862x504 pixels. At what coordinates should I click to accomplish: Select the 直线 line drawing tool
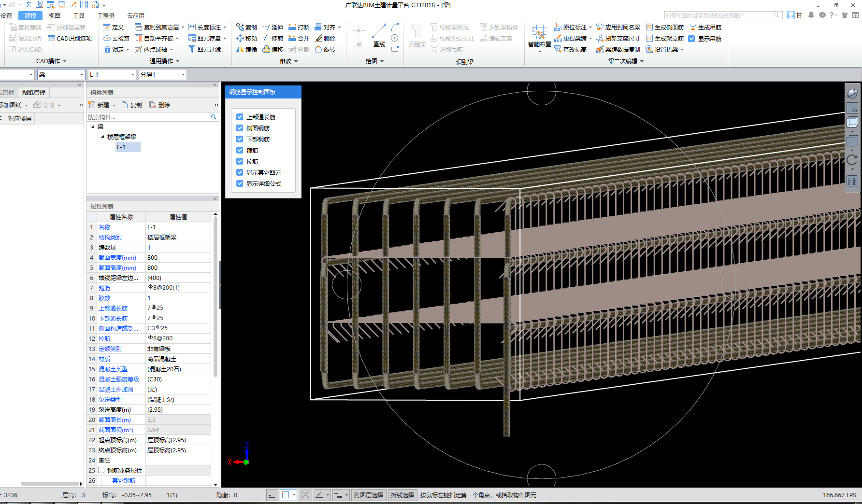pyautogui.click(x=379, y=36)
